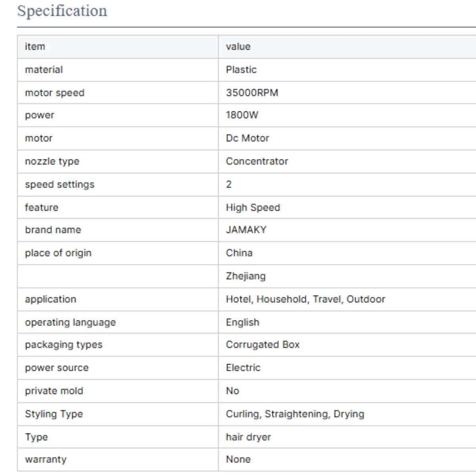Click the 'item' column header

(x=35, y=46)
